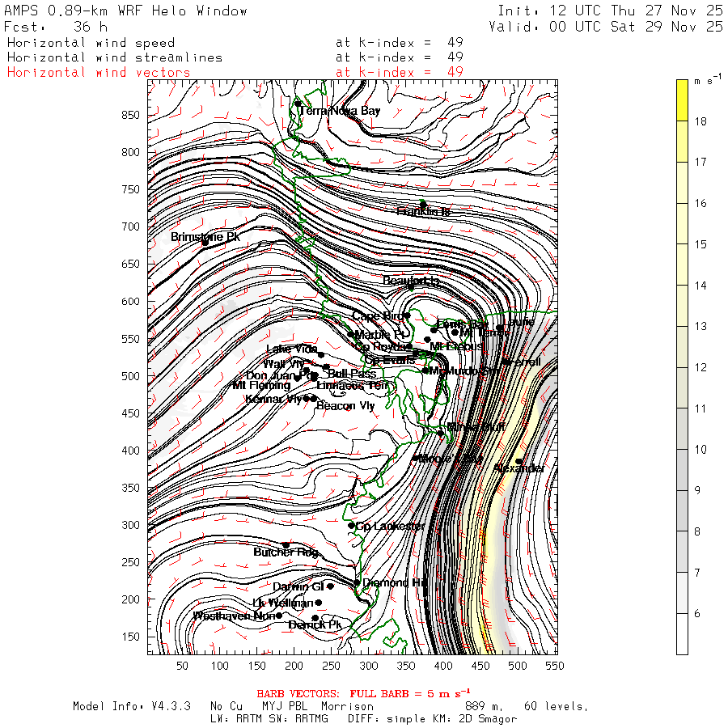Viewport: 728px width, 728px height.
Task: Click the 'Diamond Hill' station label
Action: (395, 582)
